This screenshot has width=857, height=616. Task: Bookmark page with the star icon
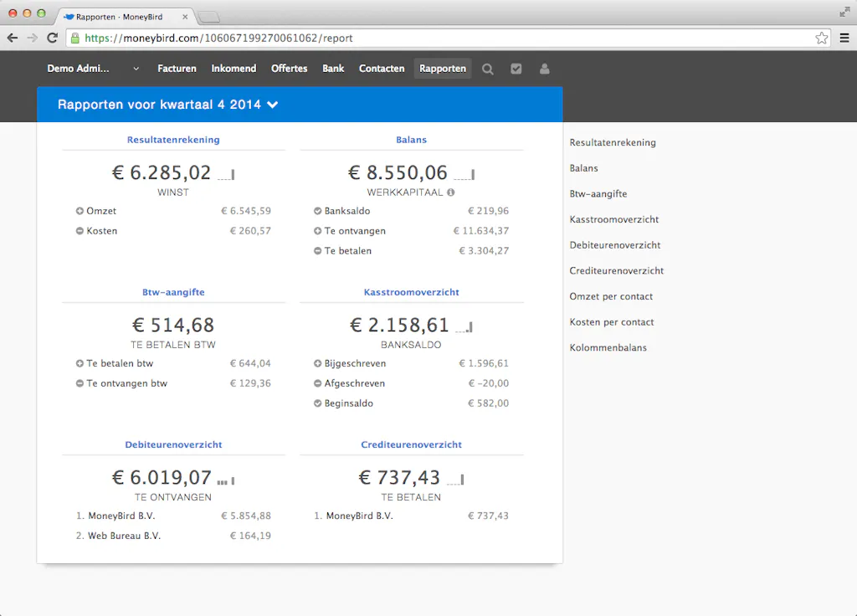pyautogui.click(x=822, y=38)
